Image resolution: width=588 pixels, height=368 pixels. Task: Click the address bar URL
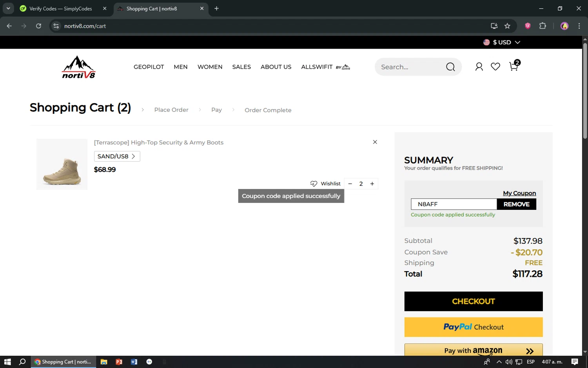coord(85,26)
